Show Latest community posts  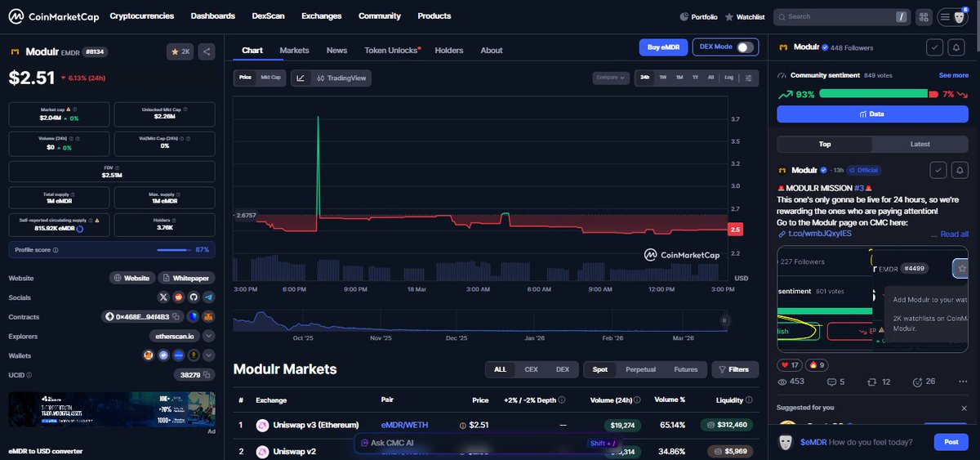tap(920, 144)
